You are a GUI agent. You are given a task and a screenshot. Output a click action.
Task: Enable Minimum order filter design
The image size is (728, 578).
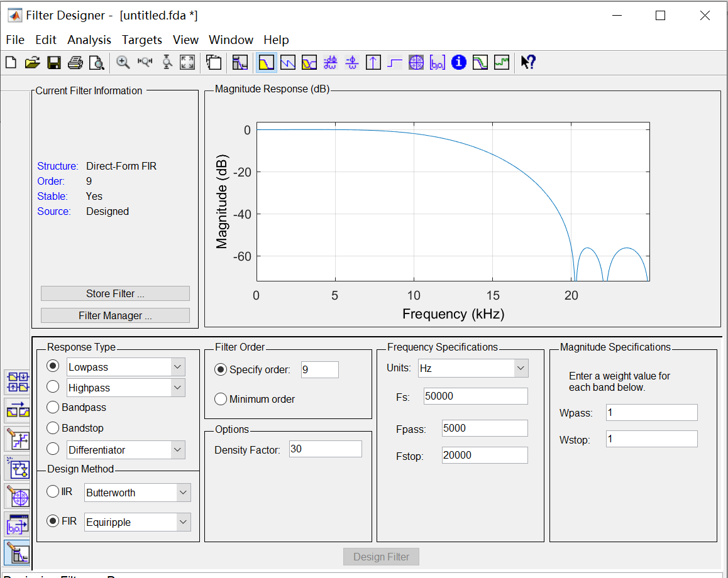221,399
